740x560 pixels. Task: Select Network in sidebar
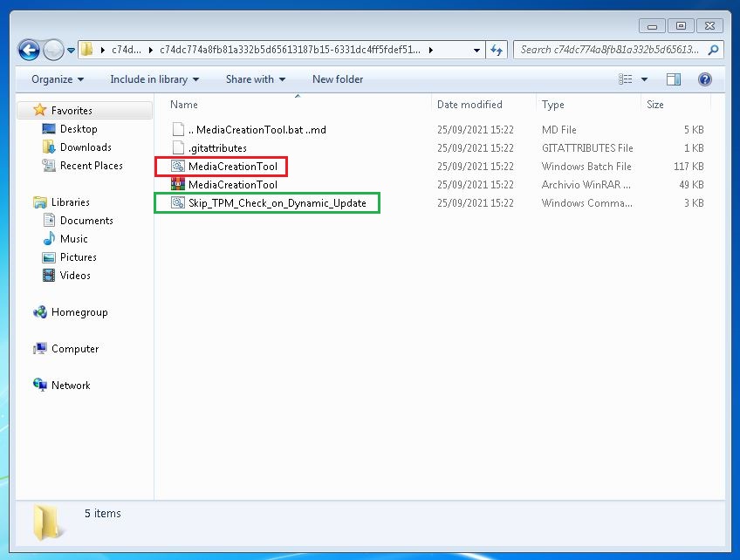71,386
